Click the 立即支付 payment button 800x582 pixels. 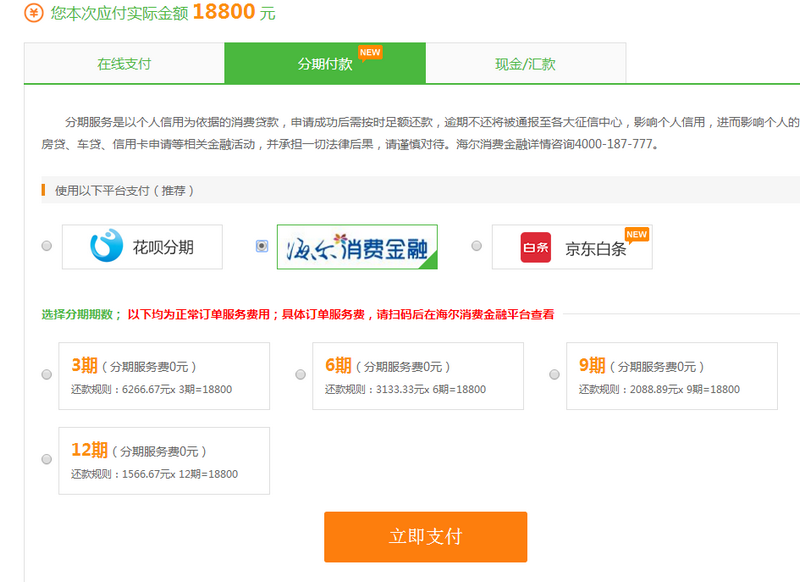click(x=425, y=537)
